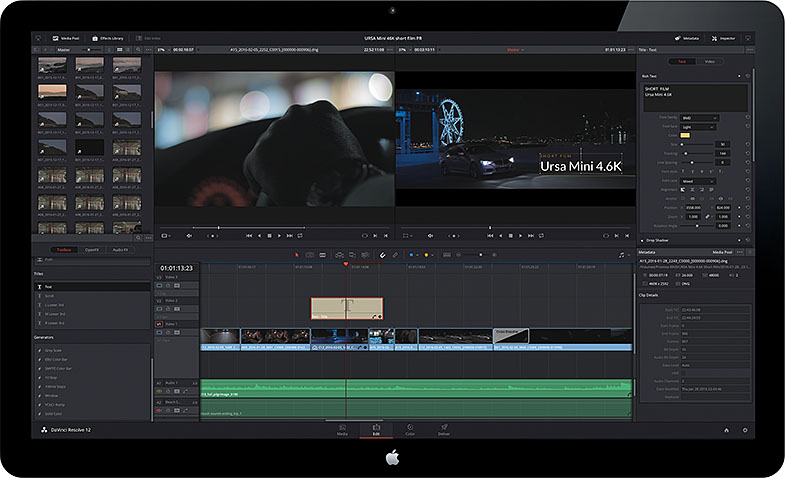Toggle linked selection chain icon
The height and width of the screenshot is (478, 785).
coord(395,255)
